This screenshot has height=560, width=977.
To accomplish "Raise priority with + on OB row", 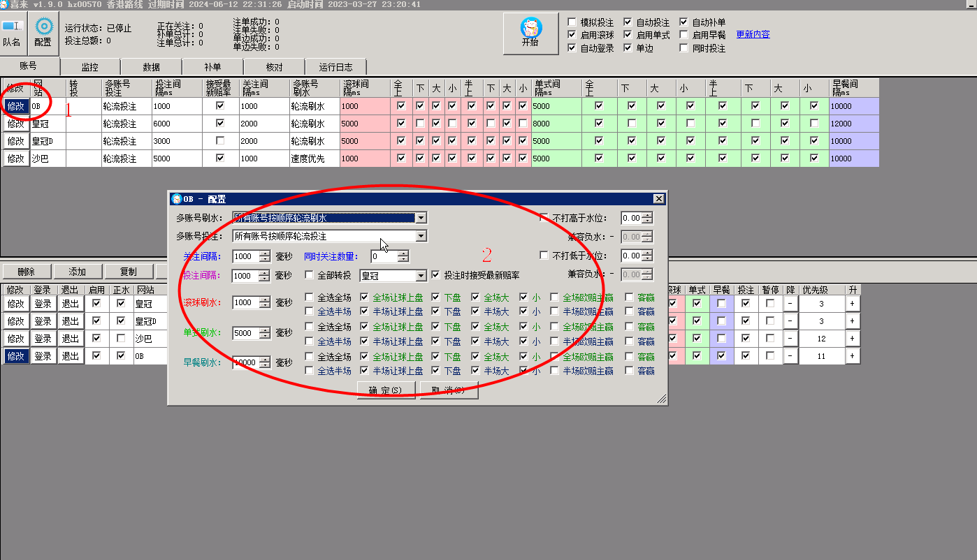I will coord(852,356).
